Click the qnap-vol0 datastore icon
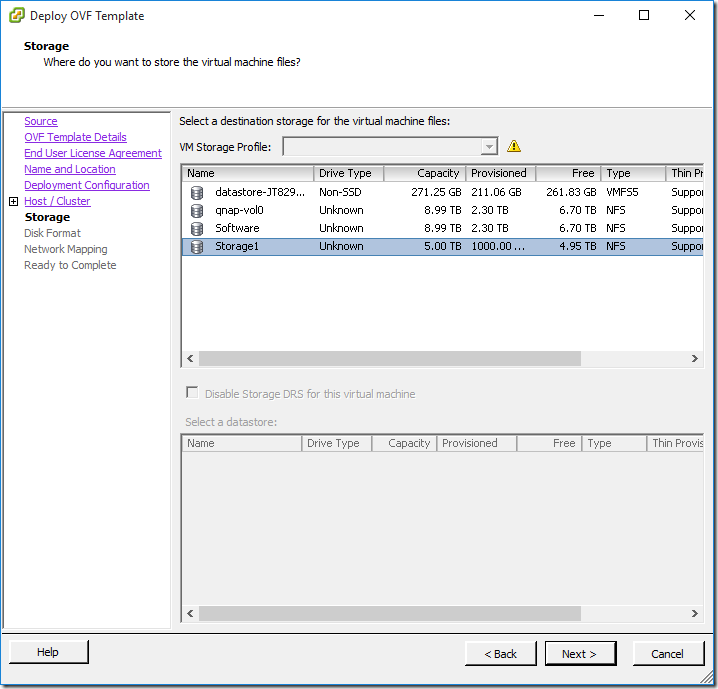The width and height of the screenshot is (718, 689). click(197, 210)
